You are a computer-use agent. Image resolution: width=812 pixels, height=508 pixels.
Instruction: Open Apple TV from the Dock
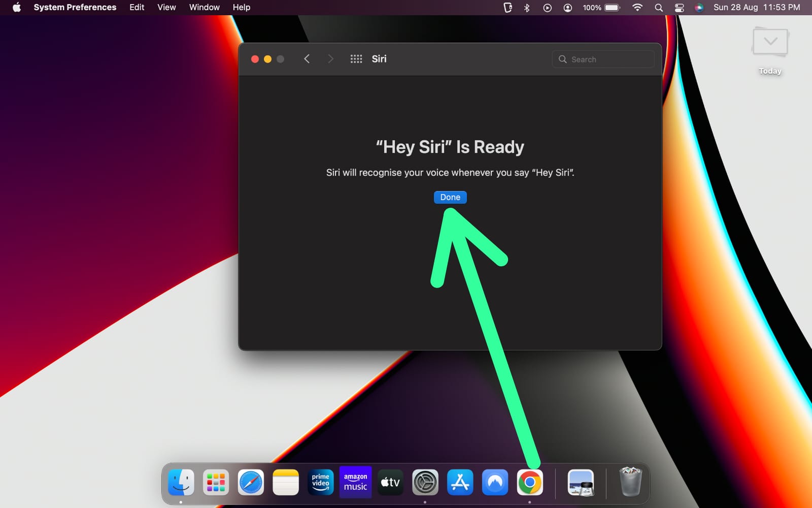390,482
